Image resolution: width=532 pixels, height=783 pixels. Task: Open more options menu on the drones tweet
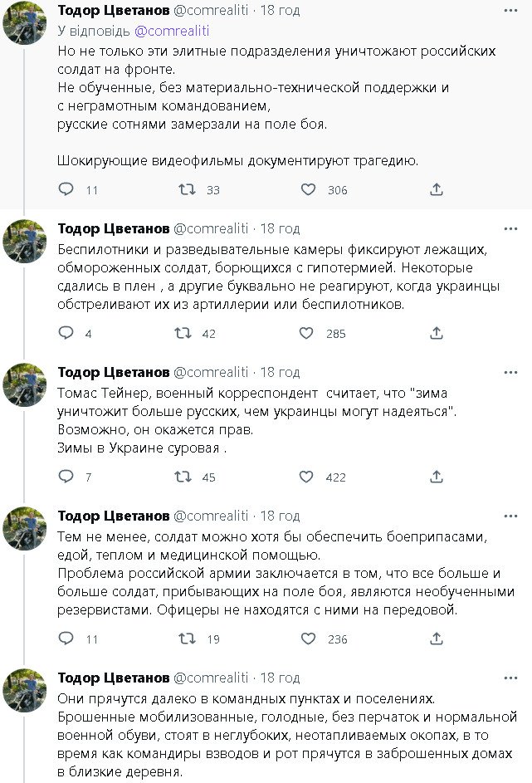(513, 228)
